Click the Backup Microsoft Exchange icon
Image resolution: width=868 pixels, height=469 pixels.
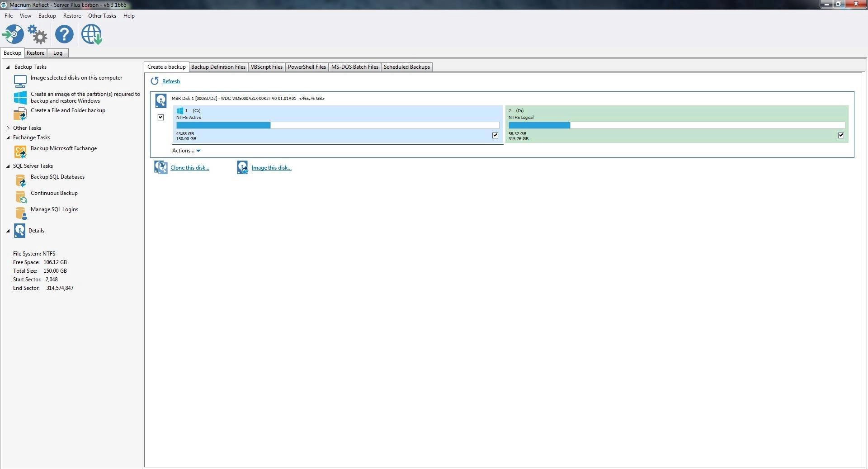click(20, 152)
